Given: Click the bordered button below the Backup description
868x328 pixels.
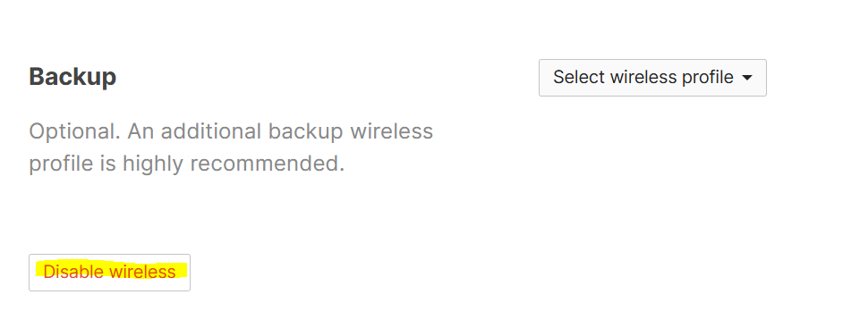Looking at the screenshot, I should 109,272.
